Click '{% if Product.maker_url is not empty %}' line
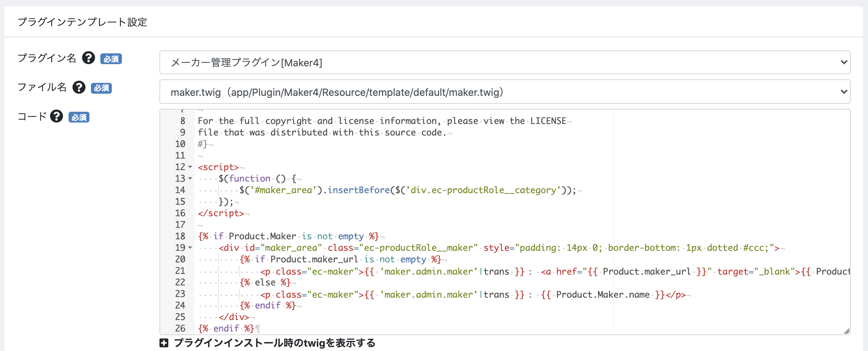The image size is (868, 351). coord(340,259)
